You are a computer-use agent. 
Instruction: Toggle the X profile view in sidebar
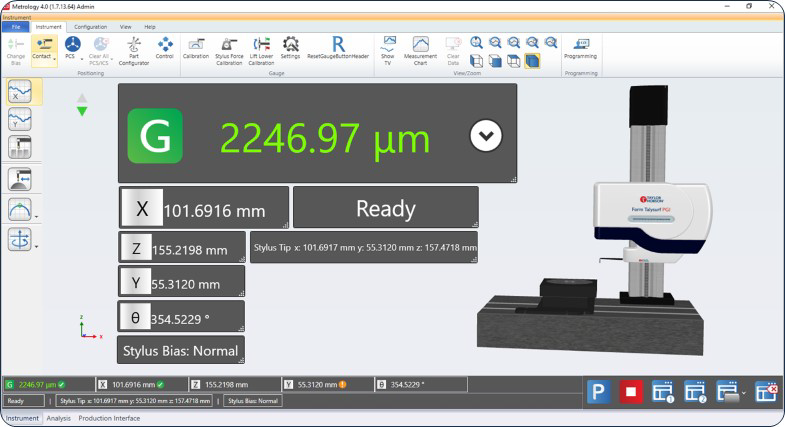[x=19, y=92]
